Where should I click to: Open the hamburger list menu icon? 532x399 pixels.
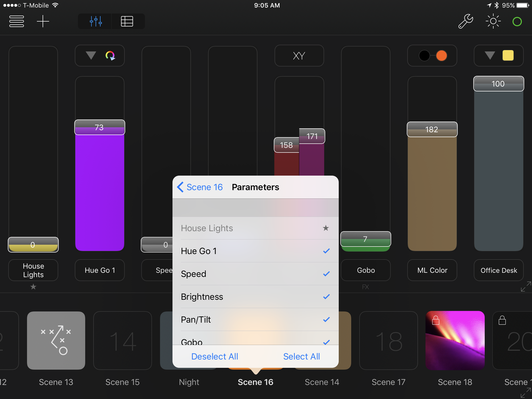17,21
